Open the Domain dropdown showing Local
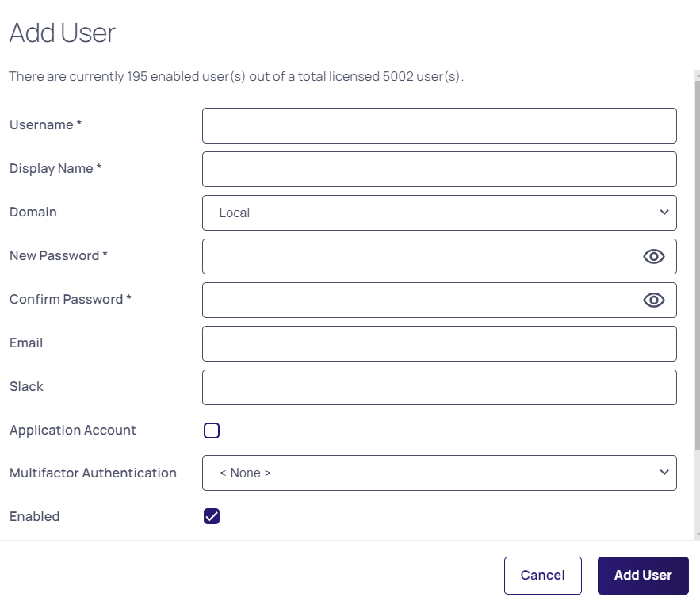 (x=439, y=213)
